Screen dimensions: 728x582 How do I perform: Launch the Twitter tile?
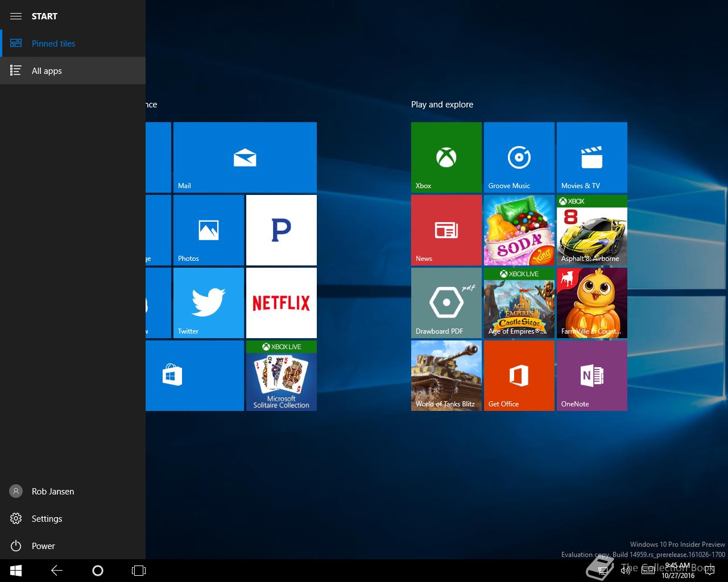click(x=209, y=303)
